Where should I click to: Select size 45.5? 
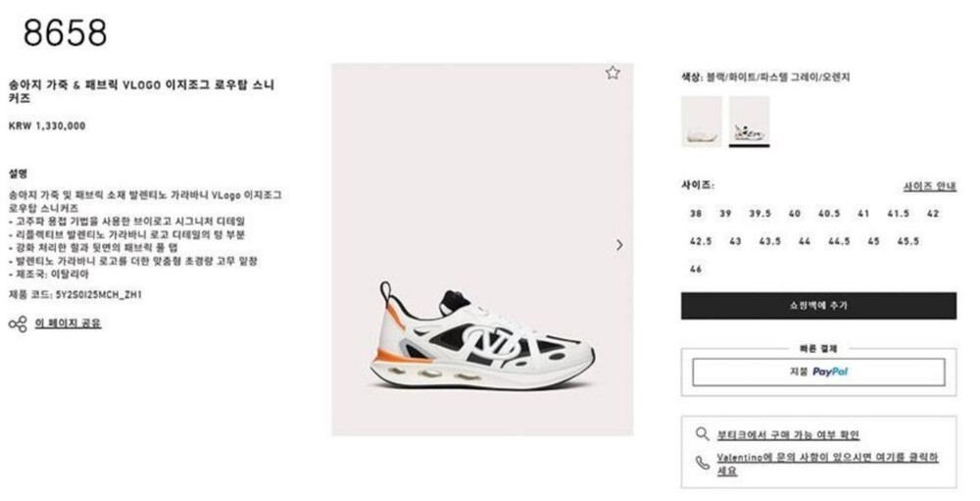coord(908,241)
